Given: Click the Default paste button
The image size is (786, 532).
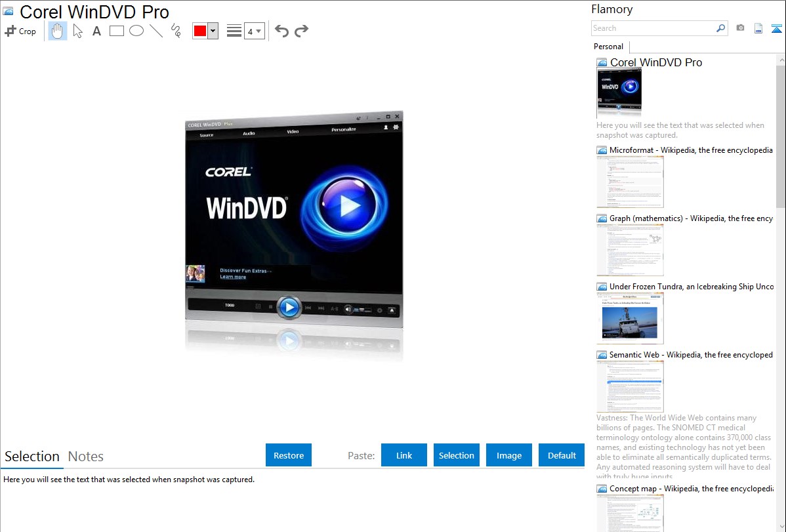Looking at the screenshot, I should (x=562, y=455).
